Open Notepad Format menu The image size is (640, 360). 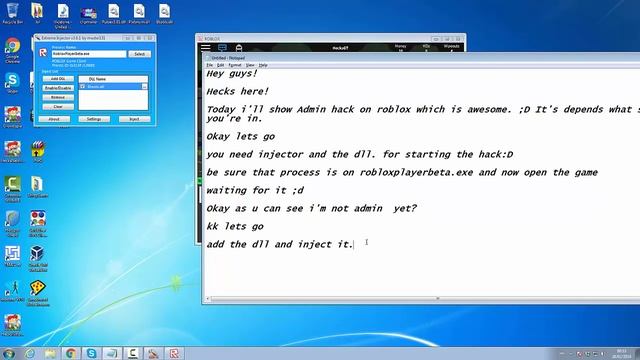(x=235, y=65)
